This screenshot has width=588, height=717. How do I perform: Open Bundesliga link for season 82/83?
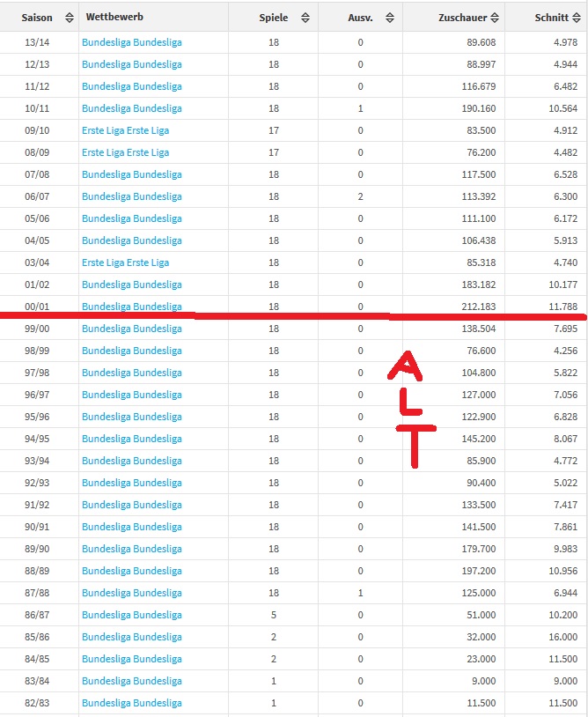pos(131,703)
